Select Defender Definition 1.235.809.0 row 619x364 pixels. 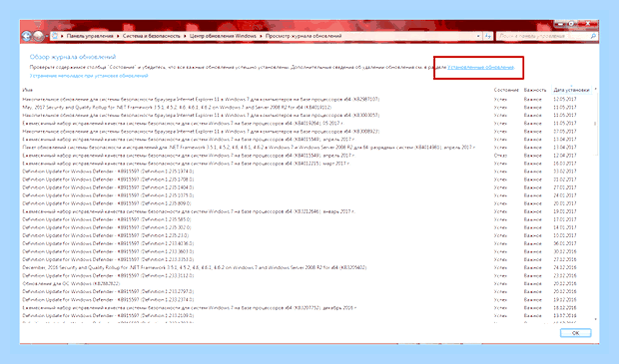click(308, 203)
